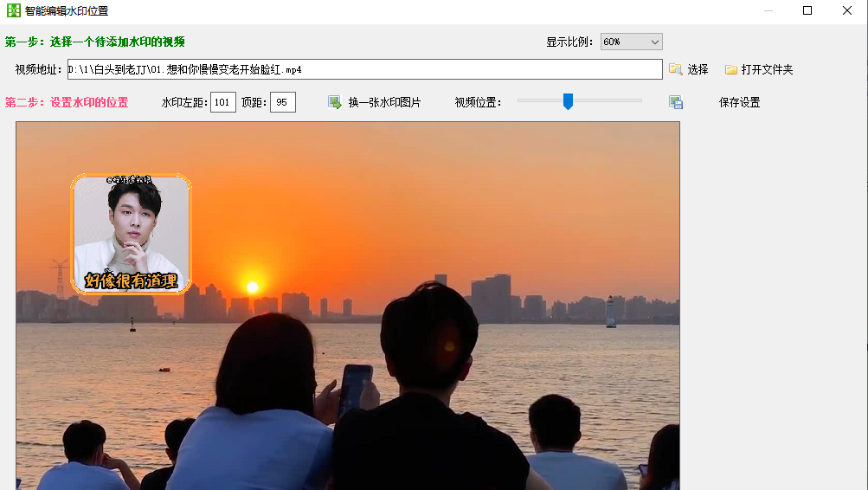This screenshot has height=490, width=868.
Task: Click 换一张水印图片 to swap watermark
Action: (385, 102)
